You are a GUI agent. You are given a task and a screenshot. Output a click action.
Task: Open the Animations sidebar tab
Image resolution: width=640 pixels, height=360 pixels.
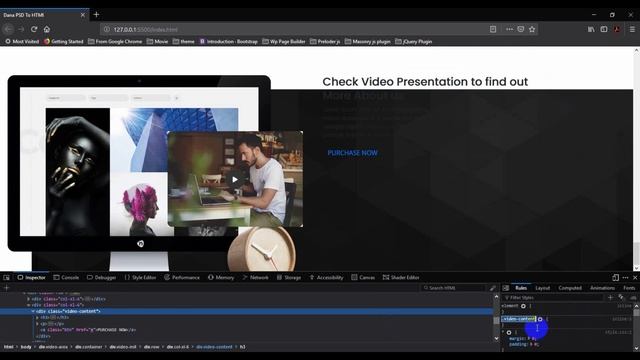pyautogui.click(x=602, y=288)
